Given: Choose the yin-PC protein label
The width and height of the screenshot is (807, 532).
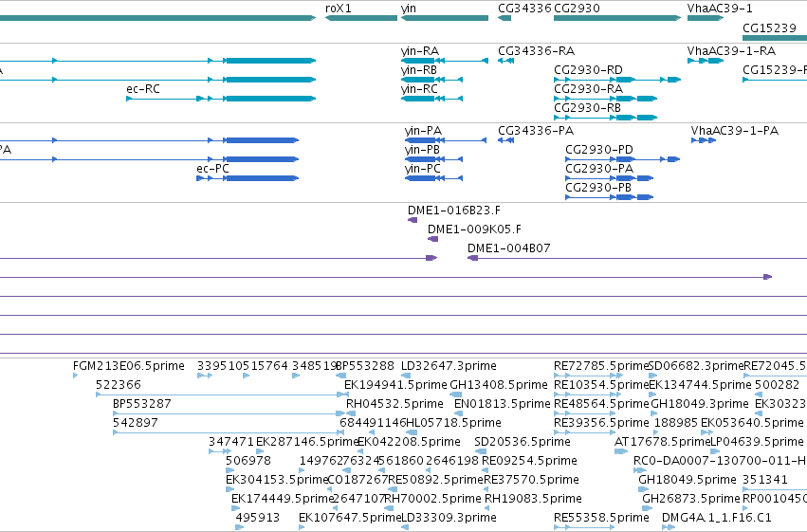Looking at the screenshot, I should coord(423,169).
